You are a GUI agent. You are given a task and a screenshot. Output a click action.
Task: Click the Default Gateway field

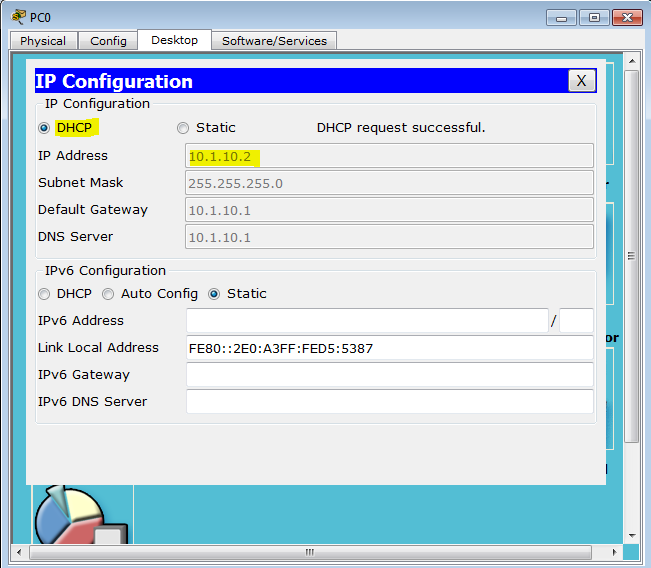pos(389,210)
